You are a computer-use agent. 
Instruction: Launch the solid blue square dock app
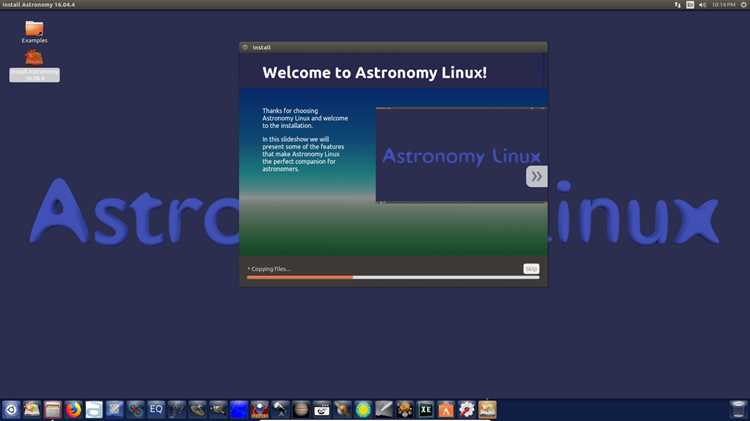(x=239, y=410)
